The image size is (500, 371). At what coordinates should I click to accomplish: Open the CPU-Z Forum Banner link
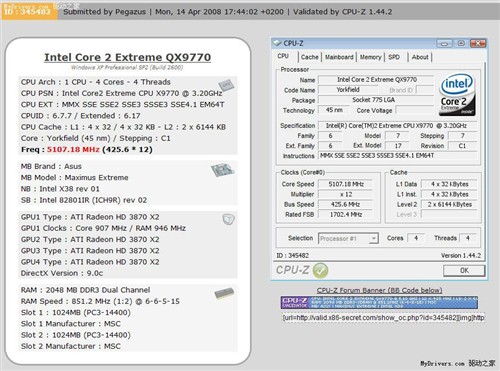379,290
